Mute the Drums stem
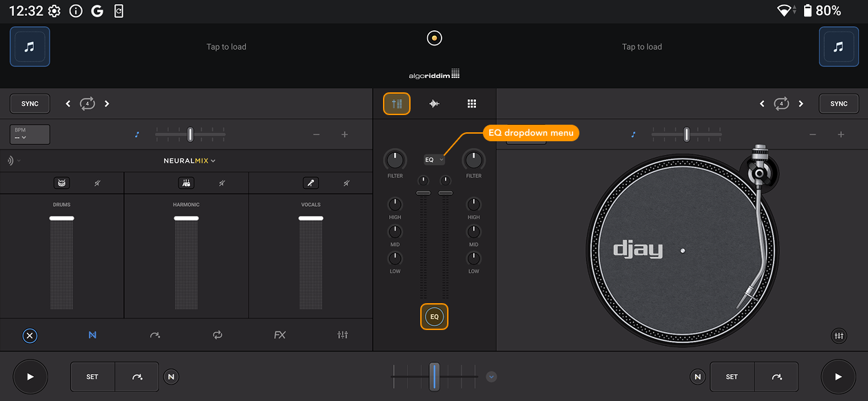The height and width of the screenshot is (401, 868). [x=97, y=183]
